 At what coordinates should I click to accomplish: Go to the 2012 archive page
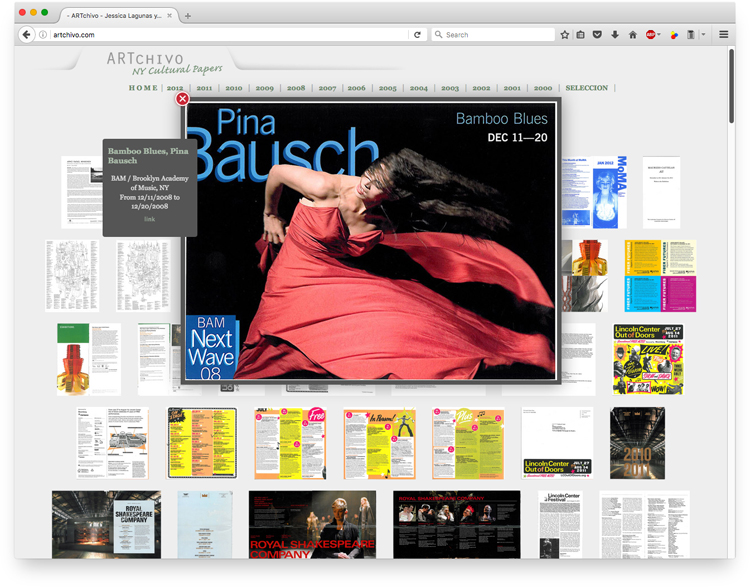[x=175, y=88]
